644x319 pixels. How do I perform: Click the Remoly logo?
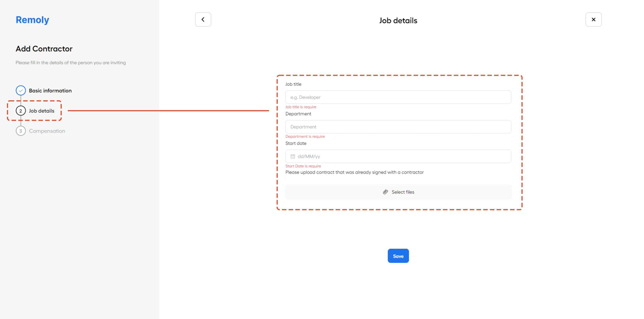(32, 20)
